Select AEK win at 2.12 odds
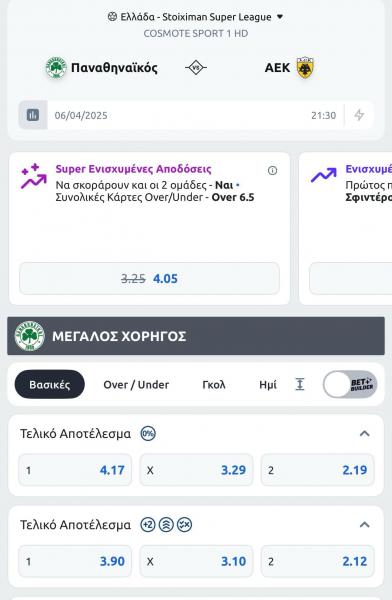The image size is (392, 600). [317, 561]
